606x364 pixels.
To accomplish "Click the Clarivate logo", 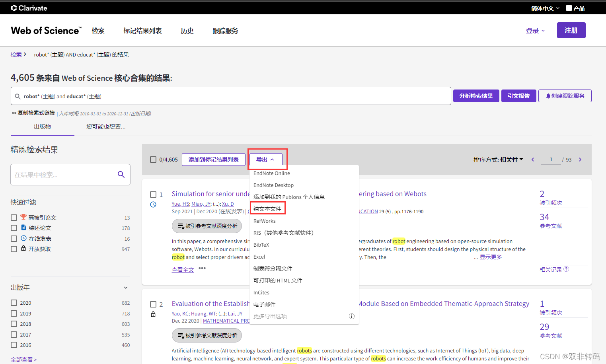I will pyautogui.click(x=29, y=8).
